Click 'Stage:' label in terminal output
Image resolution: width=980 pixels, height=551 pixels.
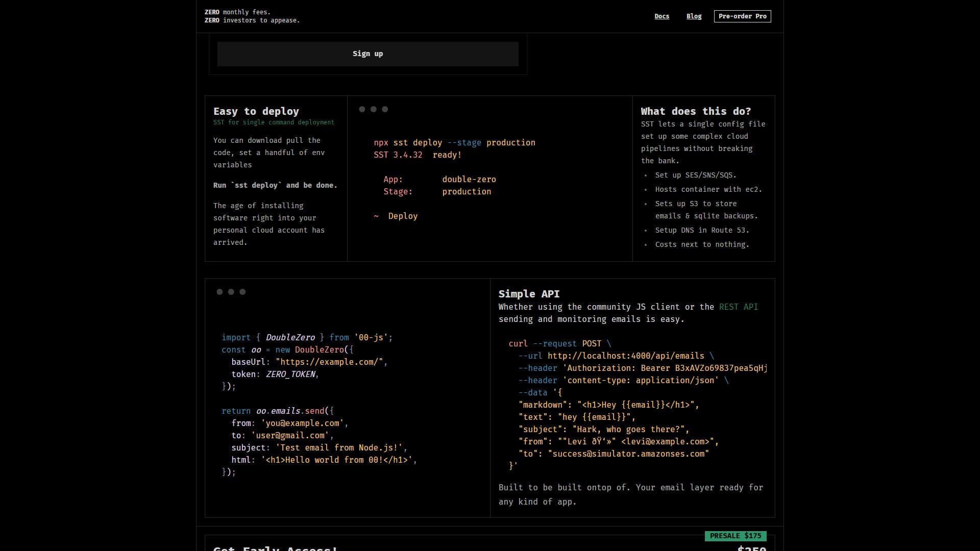[x=398, y=192]
